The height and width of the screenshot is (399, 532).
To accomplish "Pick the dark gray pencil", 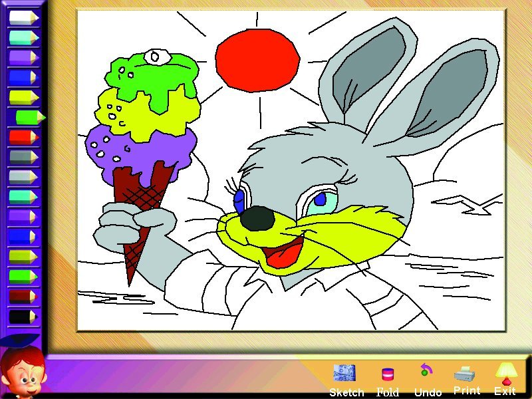I will pyautogui.click(x=21, y=157).
